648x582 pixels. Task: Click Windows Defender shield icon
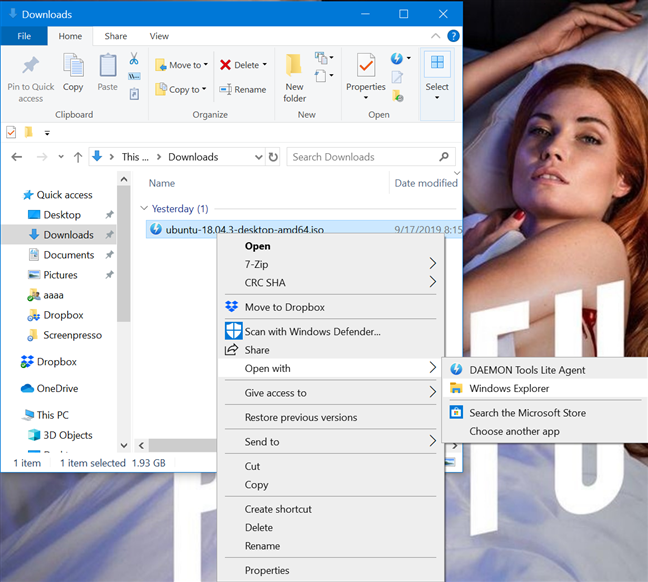233,331
